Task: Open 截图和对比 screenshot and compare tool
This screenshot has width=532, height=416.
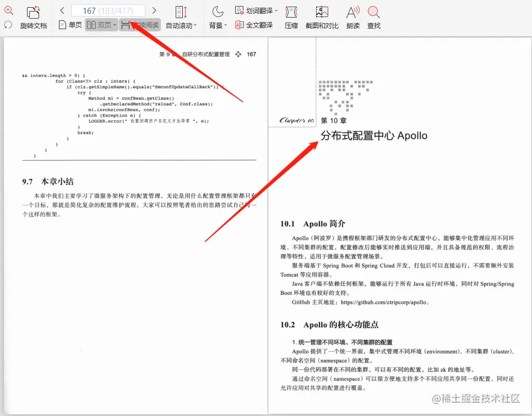Action: tap(322, 18)
